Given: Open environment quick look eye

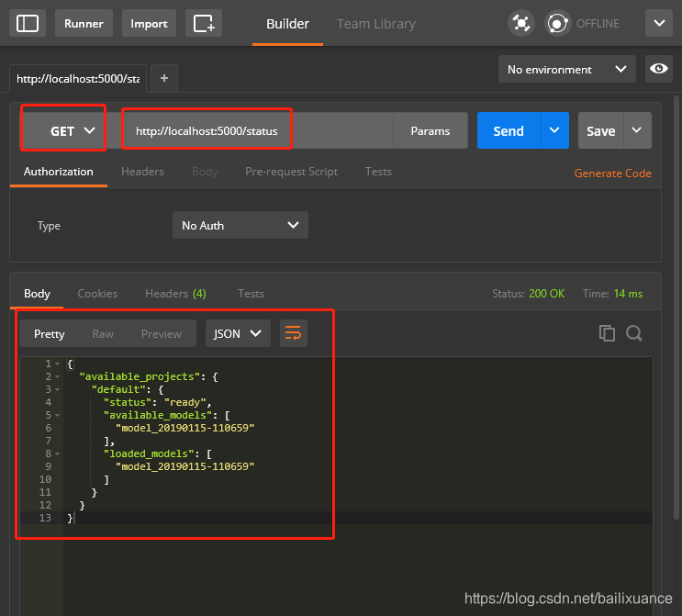Looking at the screenshot, I should (x=658, y=69).
